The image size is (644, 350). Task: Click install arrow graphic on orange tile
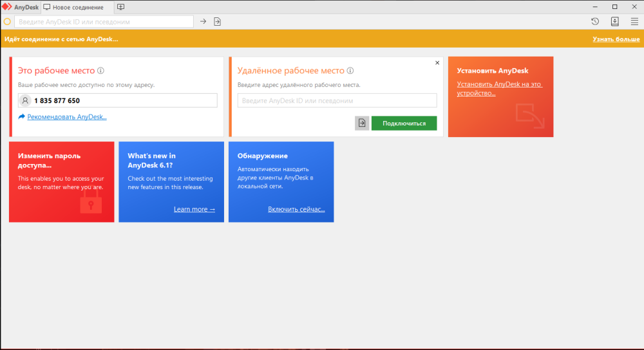pyautogui.click(x=530, y=116)
